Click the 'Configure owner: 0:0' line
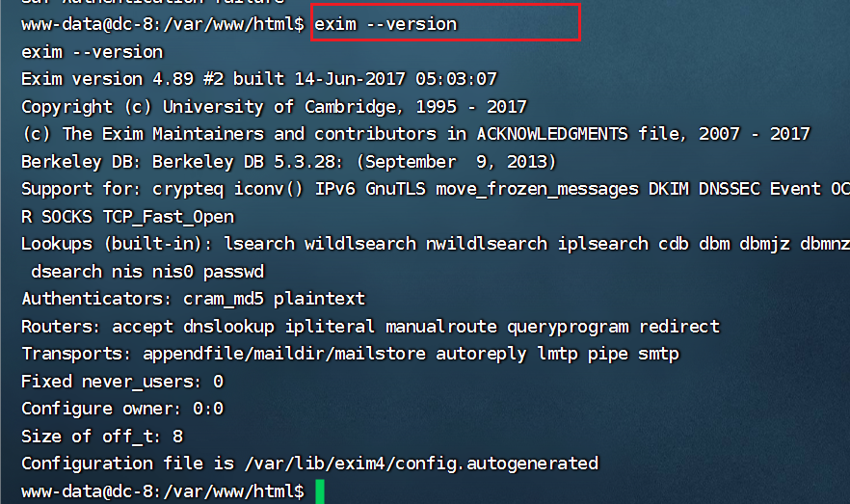This screenshot has width=850, height=504. click(122, 409)
